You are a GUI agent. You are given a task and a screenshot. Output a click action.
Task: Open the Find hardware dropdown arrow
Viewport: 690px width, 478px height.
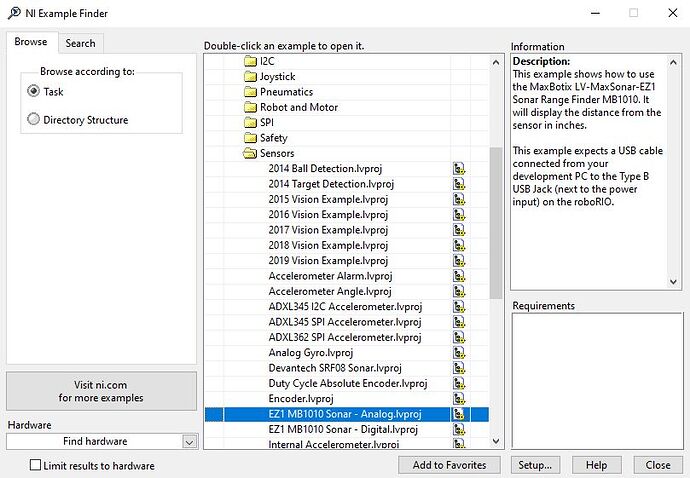tap(190, 441)
